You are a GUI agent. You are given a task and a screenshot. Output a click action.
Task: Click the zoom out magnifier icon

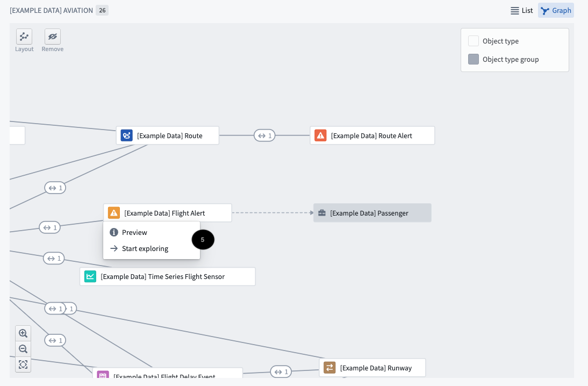click(x=23, y=349)
